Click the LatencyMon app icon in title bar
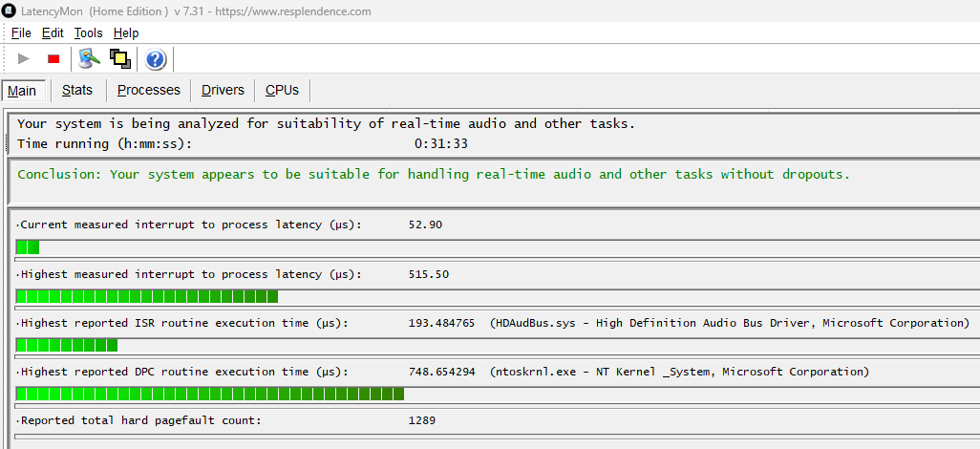This screenshot has height=449, width=980. (x=9, y=11)
